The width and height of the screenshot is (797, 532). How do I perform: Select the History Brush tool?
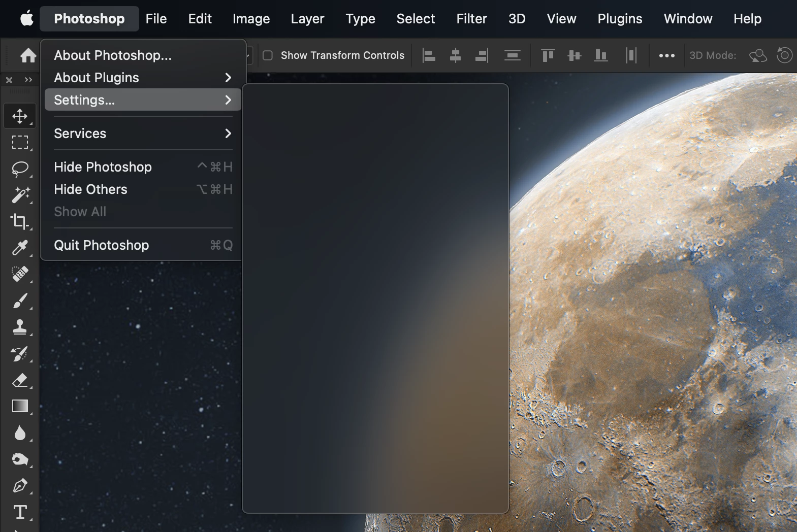20,353
